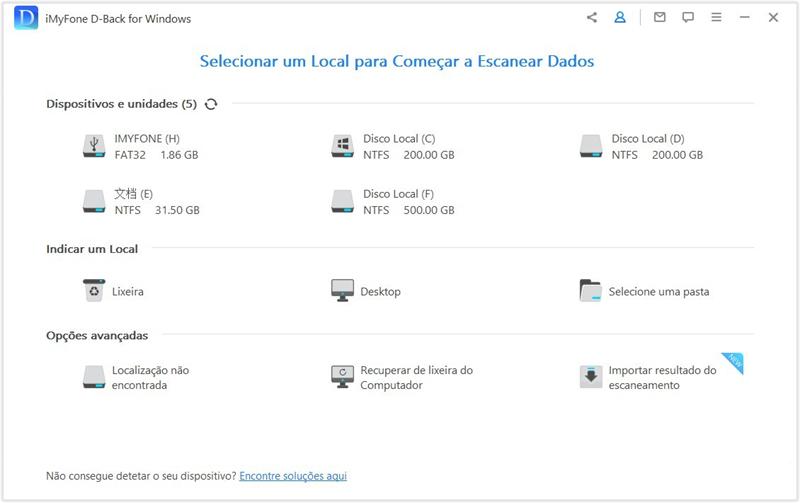800x503 pixels.
Task: Click the iMyFone D-Back app logo
Action: click(25, 19)
